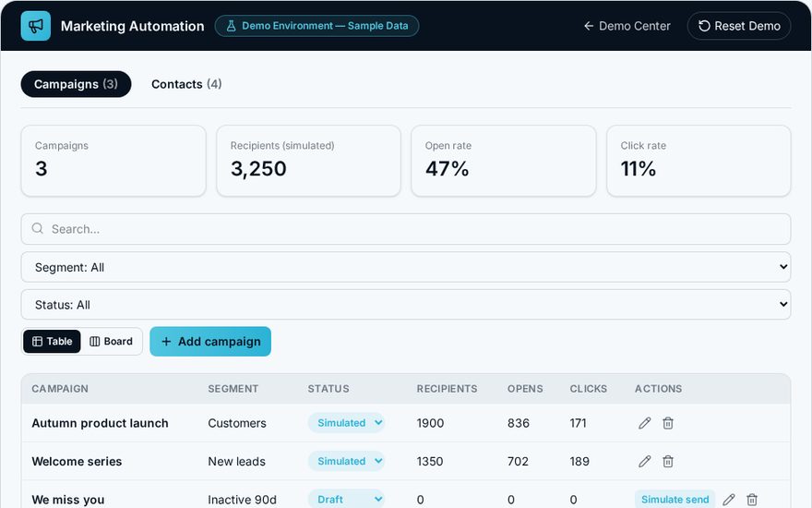
Task: Click the Recipients column header
Action: (x=447, y=389)
